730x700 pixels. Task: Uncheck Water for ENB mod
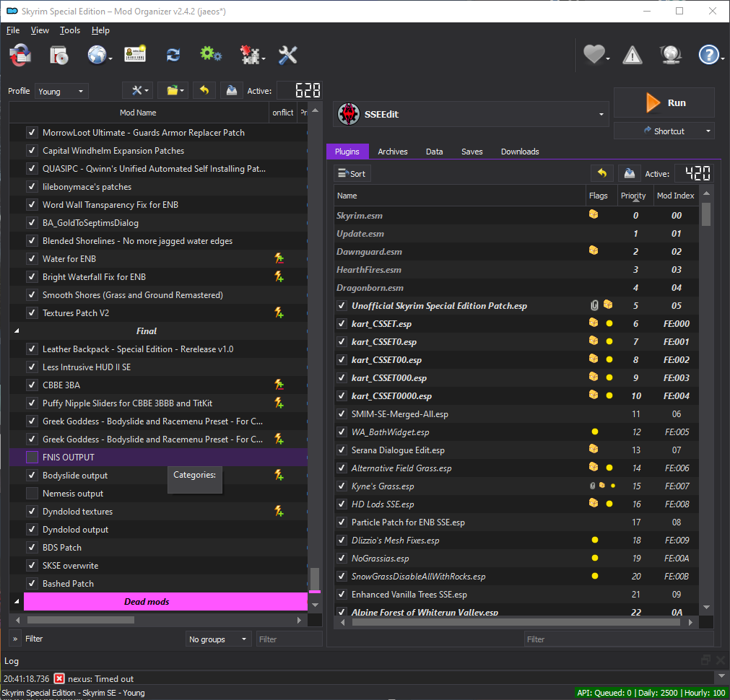click(32, 259)
